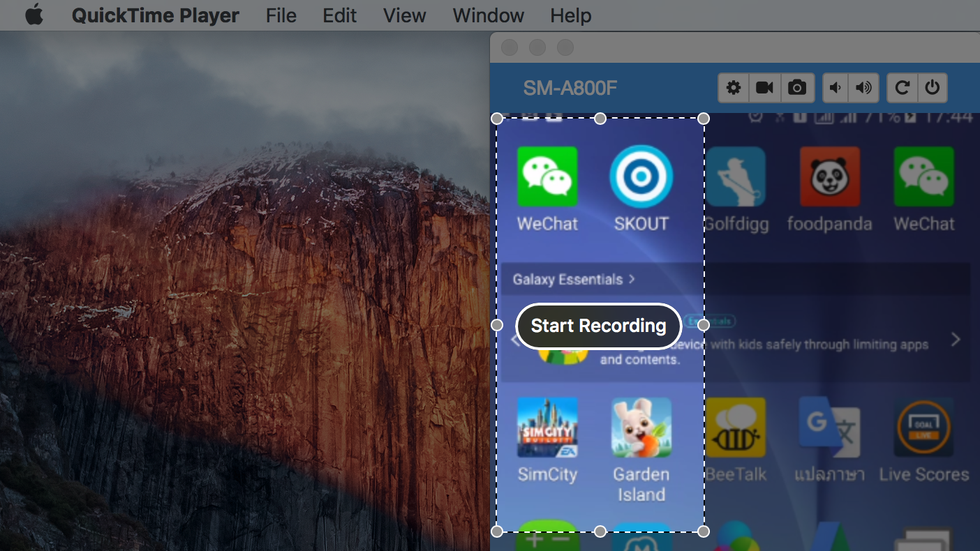Click the video camera record icon
The image size is (980, 551).
[x=765, y=88]
